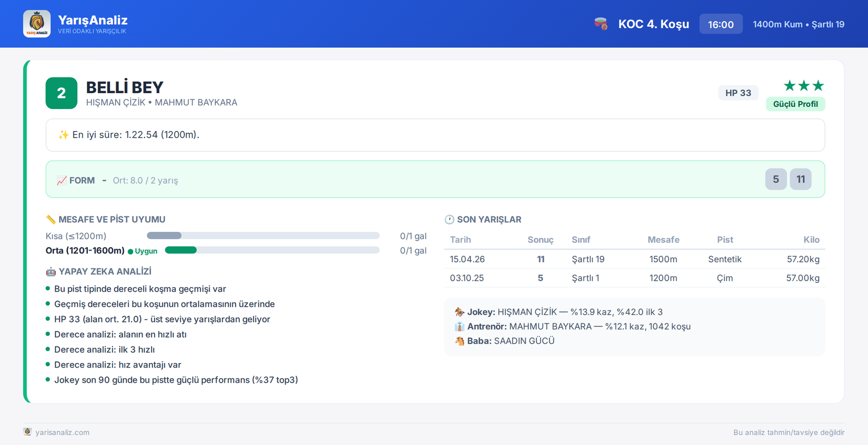Click the jockey cap icon beside KOC 4. Koşu
Screen dimensions: 868x445
(601, 24)
